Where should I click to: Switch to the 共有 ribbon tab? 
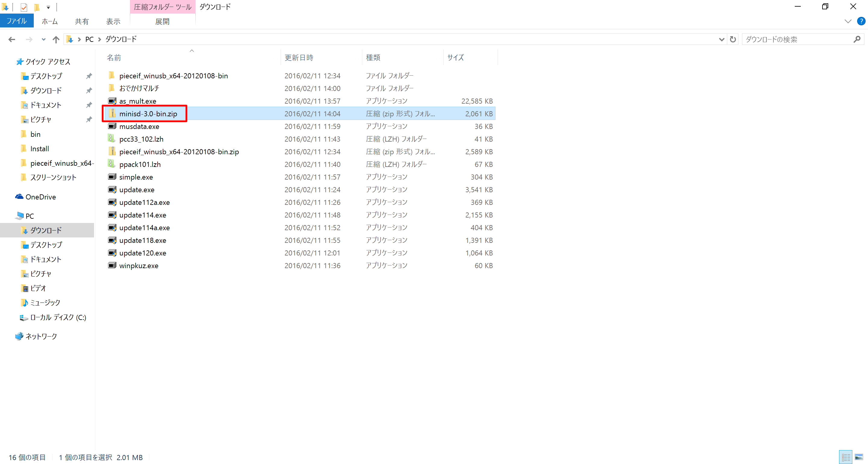(82, 21)
